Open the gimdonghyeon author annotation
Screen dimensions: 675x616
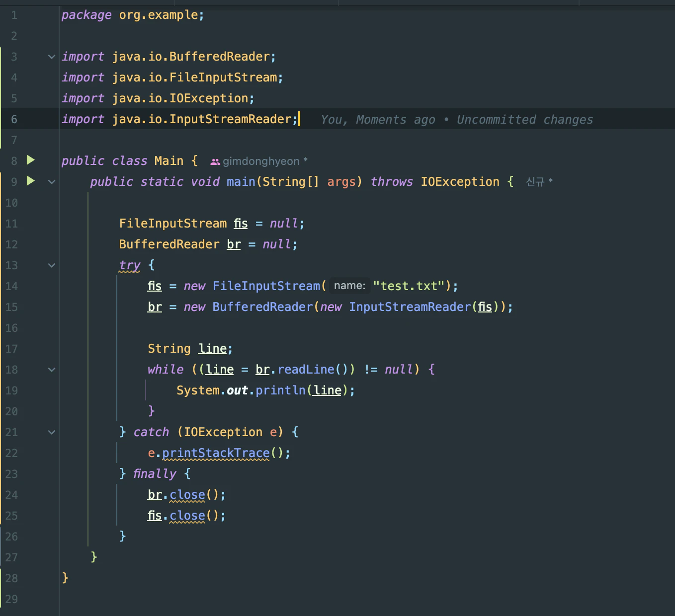(x=259, y=161)
